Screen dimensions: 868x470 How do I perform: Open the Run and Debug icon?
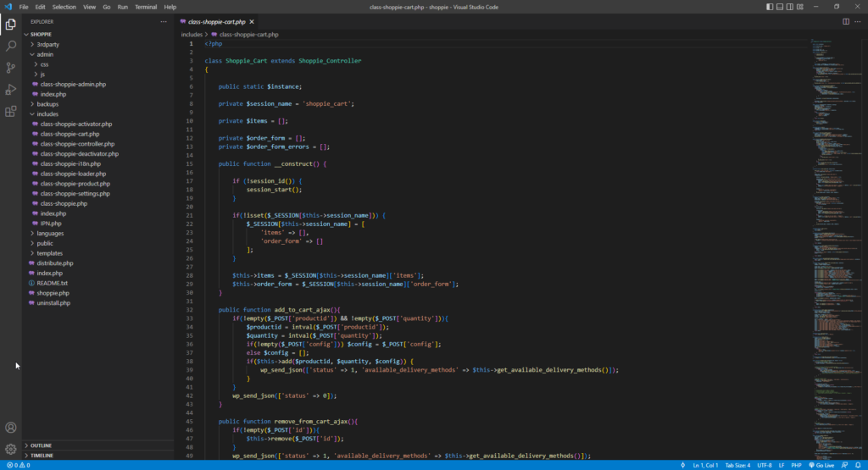[10, 90]
